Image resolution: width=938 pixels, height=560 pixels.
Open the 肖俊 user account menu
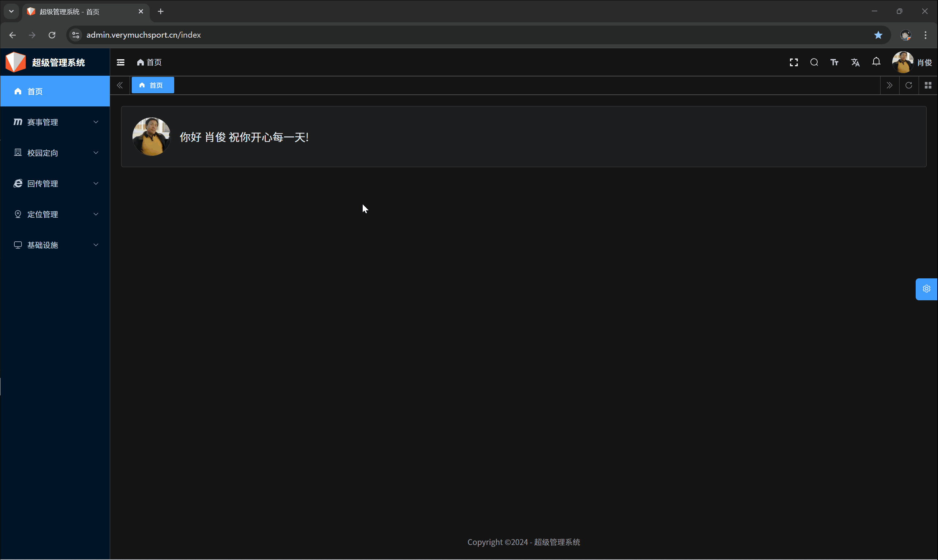(912, 62)
